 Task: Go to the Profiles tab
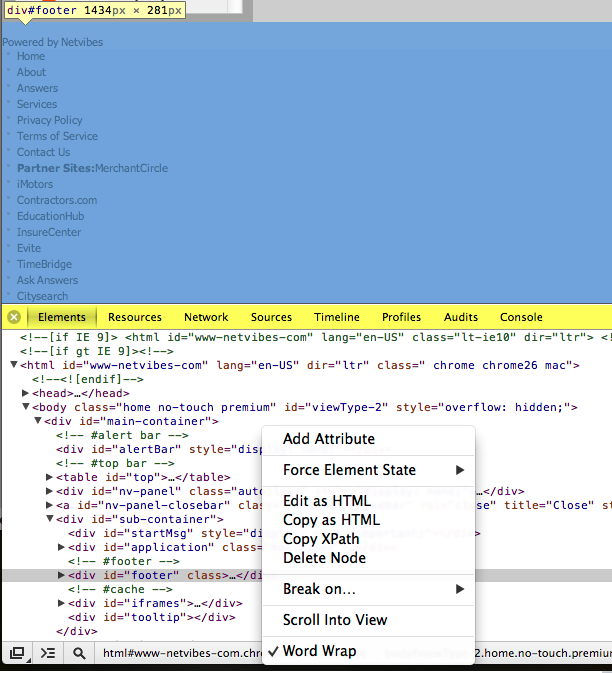click(x=401, y=317)
